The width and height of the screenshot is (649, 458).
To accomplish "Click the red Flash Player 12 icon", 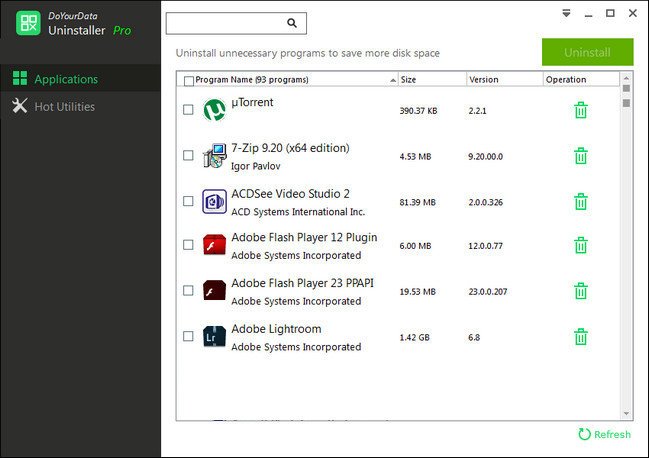I will click(214, 245).
